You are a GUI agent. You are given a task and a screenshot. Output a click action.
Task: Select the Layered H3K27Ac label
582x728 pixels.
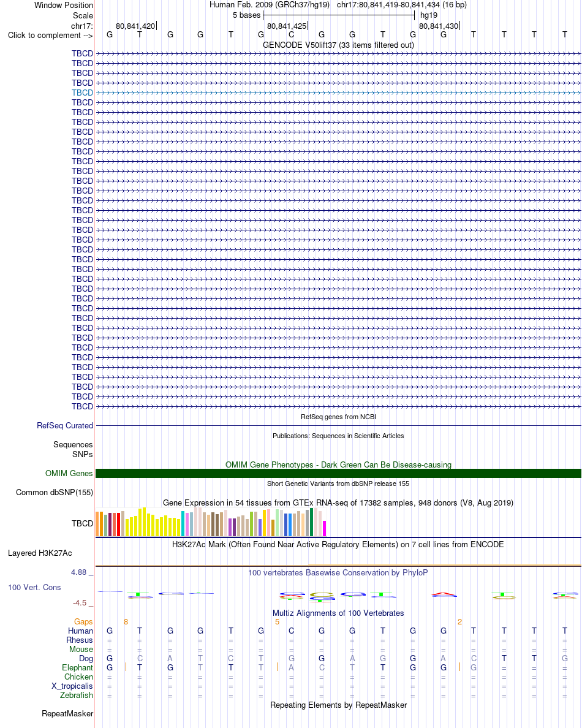pyautogui.click(x=40, y=553)
